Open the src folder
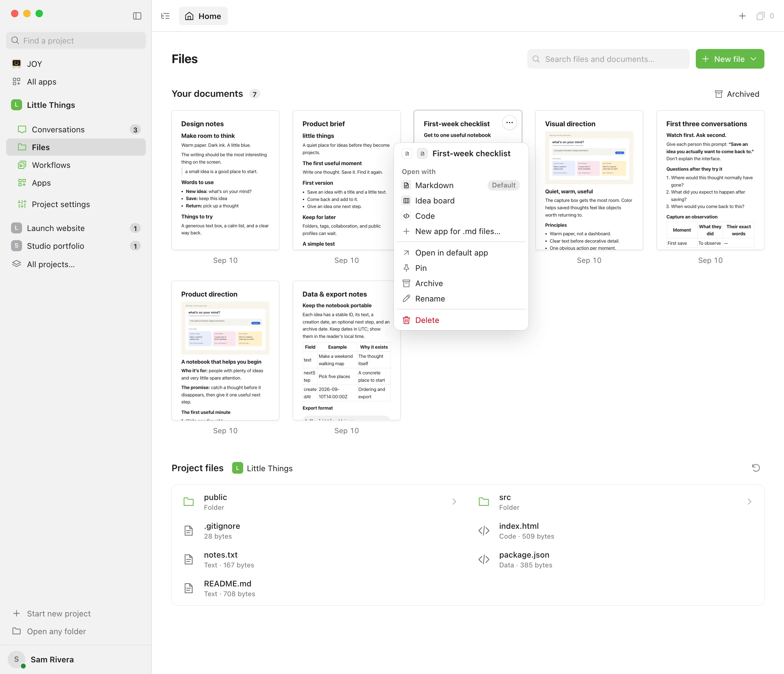 point(616,502)
